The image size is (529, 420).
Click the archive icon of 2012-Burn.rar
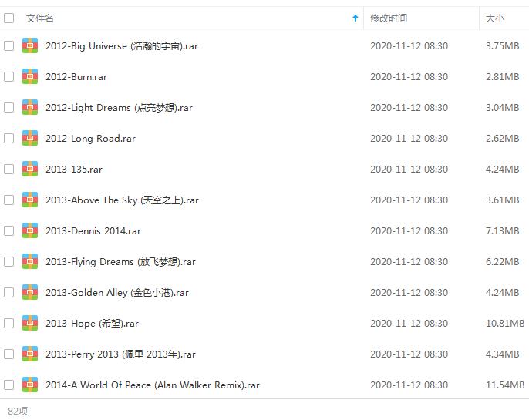[x=30, y=76]
